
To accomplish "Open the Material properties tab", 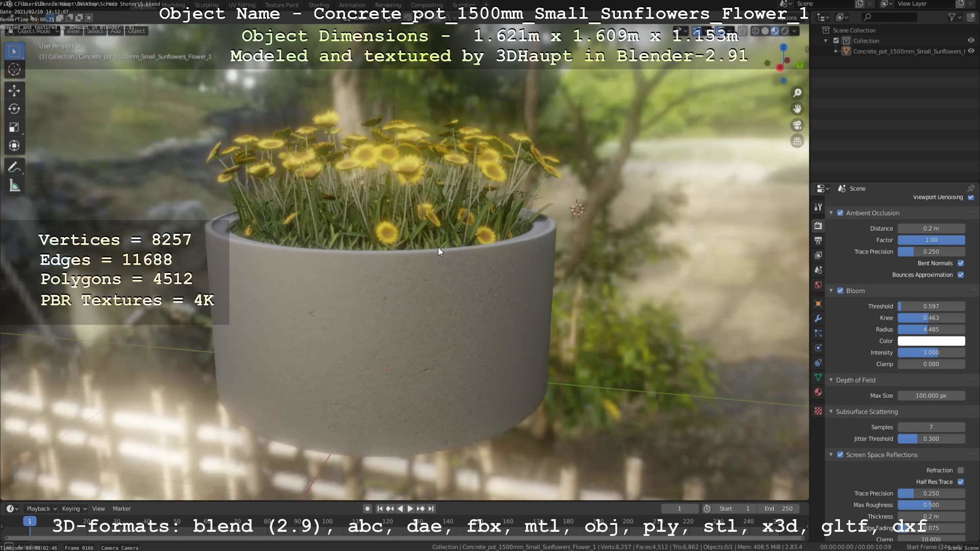I will [x=818, y=392].
